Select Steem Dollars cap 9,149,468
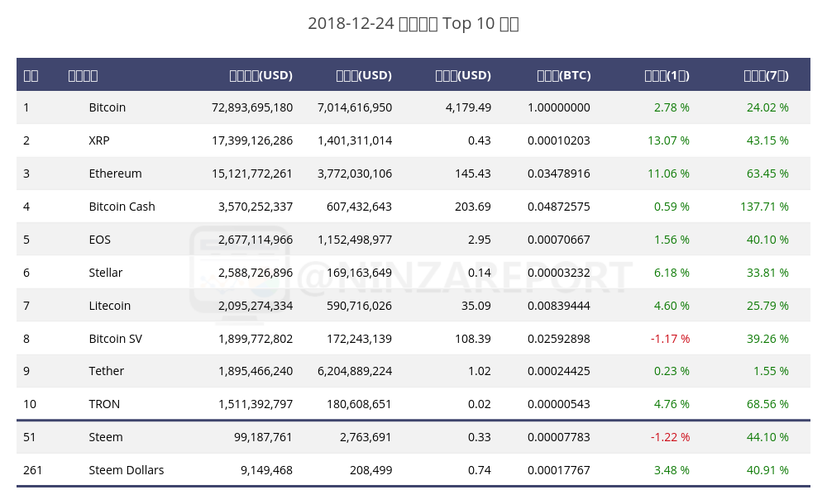 266,470
